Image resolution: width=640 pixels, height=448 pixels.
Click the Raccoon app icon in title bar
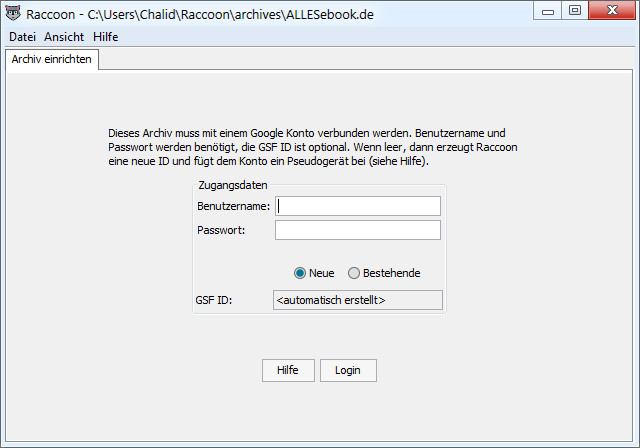point(13,13)
